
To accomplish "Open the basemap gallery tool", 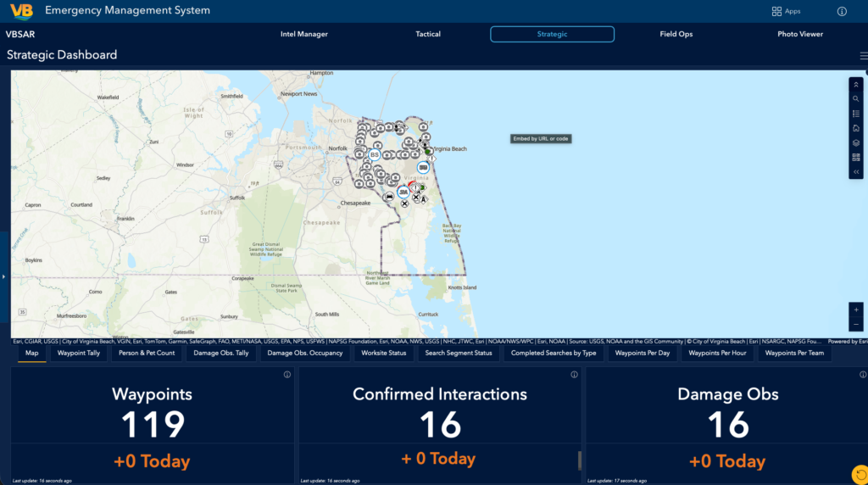I will point(856,157).
